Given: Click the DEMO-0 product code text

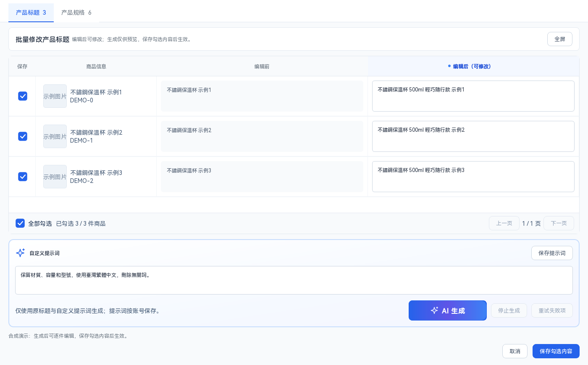Looking at the screenshot, I should (81, 100).
